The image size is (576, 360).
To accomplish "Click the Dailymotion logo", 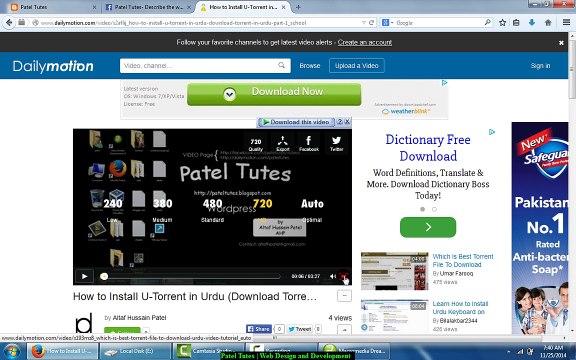I will pyautogui.click(x=53, y=66).
